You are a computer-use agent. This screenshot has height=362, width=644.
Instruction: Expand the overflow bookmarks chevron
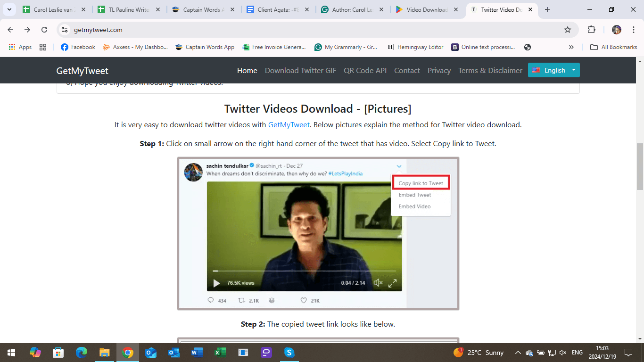pyautogui.click(x=571, y=47)
